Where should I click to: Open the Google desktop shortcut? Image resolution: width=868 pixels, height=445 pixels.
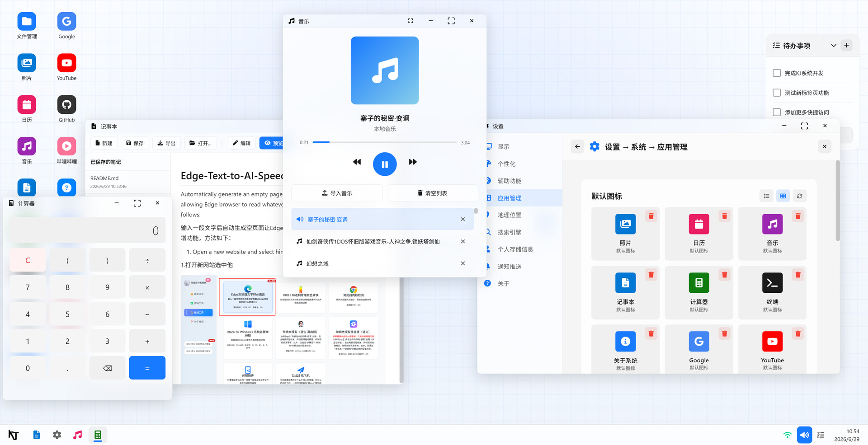(66, 26)
